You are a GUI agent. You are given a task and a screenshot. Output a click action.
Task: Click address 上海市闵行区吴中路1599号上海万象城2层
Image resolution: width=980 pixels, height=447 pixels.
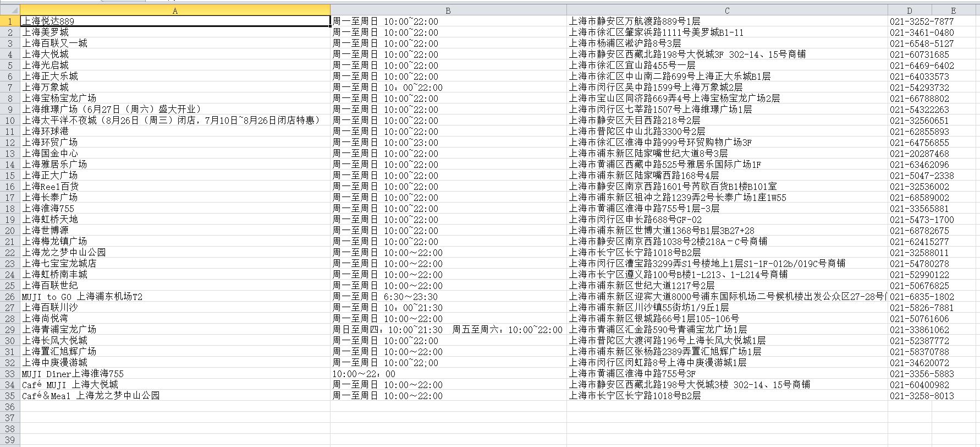pyautogui.click(x=727, y=88)
